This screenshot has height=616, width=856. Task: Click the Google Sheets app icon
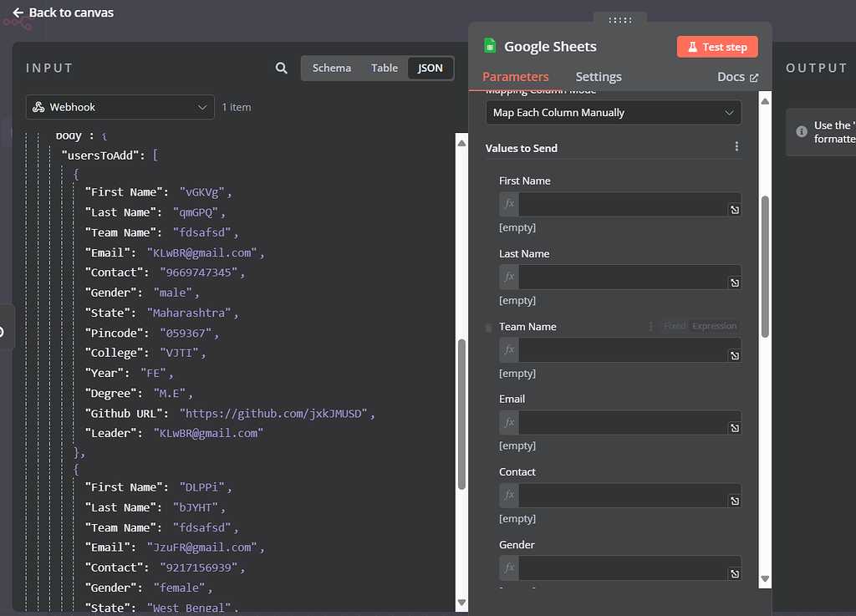coord(489,46)
